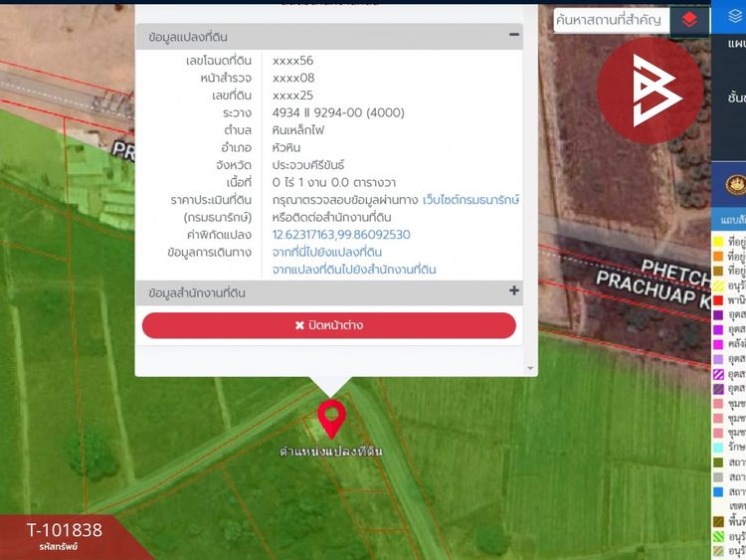Viewport: 746px width, 560px height.
Task: Select the cyan legend color swatch
Action: [718, 447]
